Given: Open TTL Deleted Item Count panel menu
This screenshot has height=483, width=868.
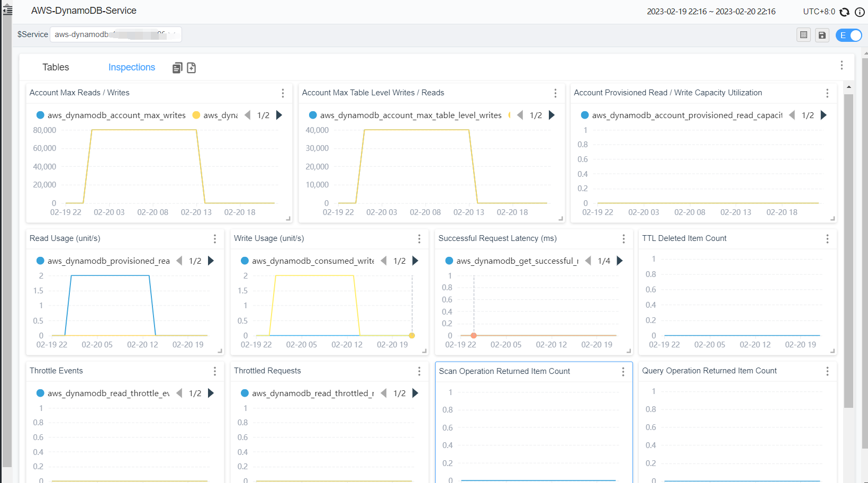Looking at the screenshot, I should tap(827, 239).
